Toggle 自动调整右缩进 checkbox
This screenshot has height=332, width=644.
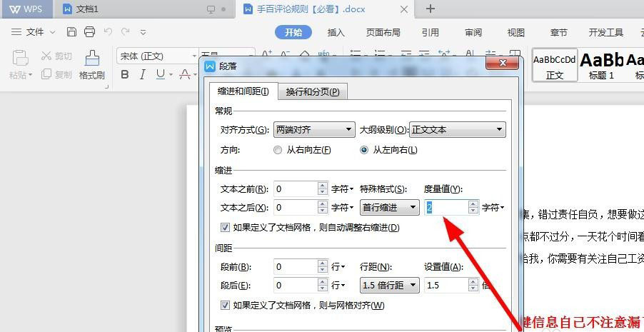tap(225, 227)
